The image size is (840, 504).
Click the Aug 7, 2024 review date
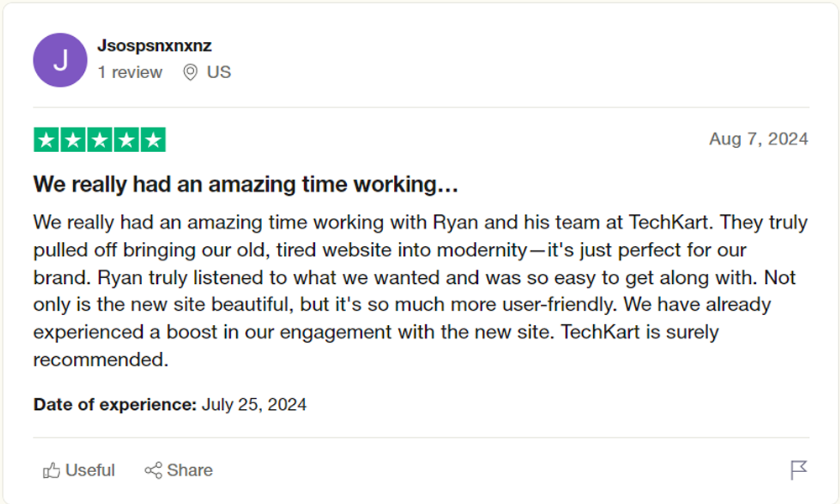759,139
